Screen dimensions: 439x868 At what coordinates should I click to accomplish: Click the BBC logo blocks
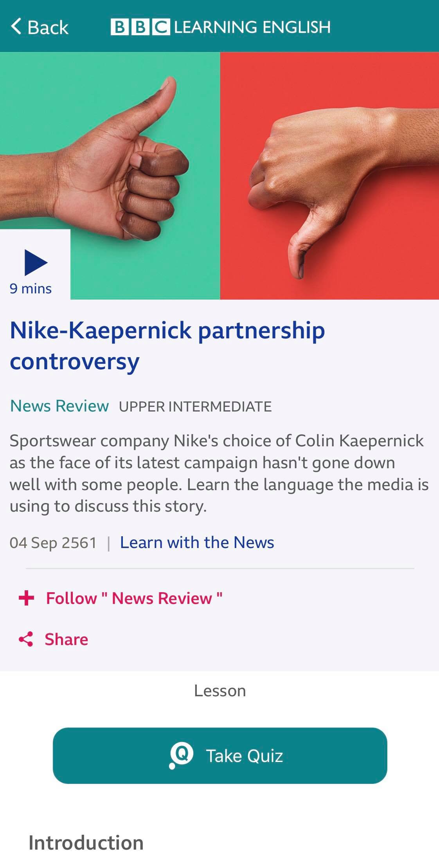click(140, 27)
